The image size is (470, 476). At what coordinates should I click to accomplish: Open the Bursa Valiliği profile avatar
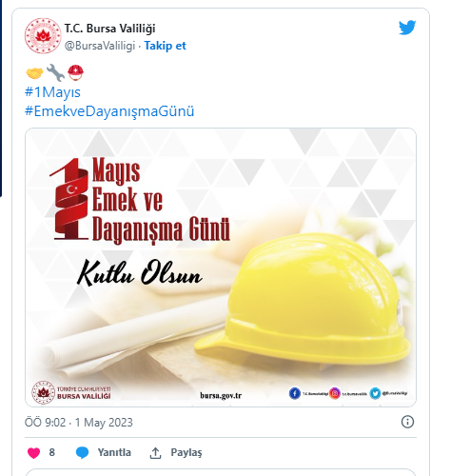tap(43, 35)
